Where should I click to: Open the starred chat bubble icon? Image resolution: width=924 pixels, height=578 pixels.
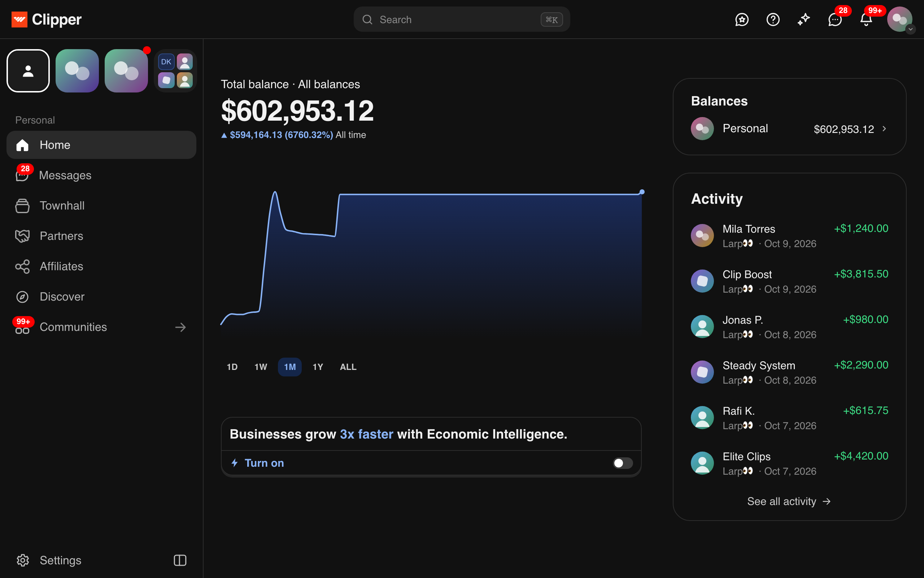coord(741,20)
